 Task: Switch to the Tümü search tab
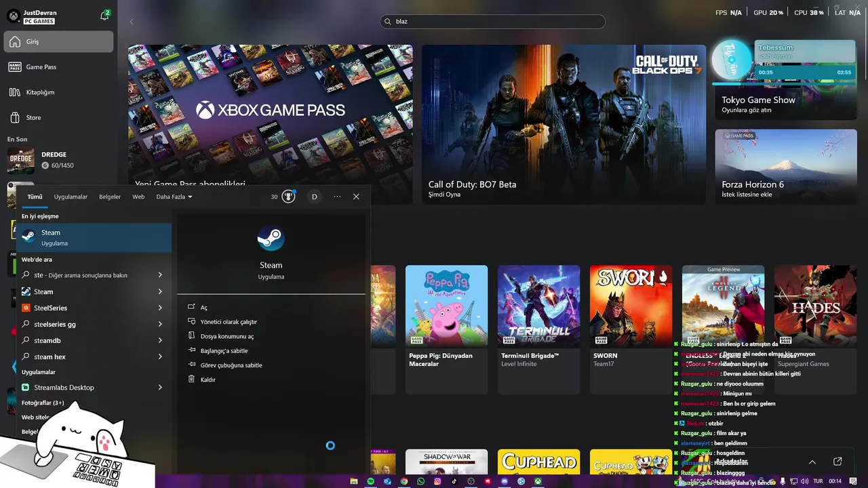coord(35,197)
